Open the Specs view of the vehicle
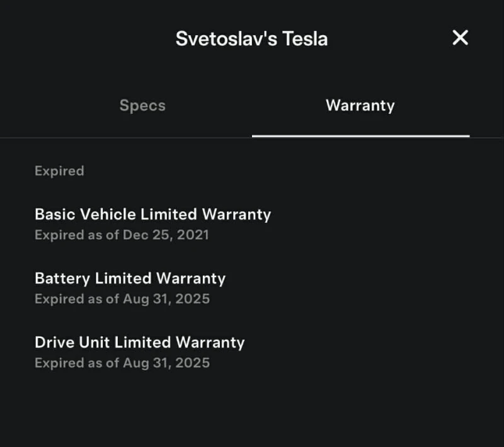The height and width of the screenshot is (447, 504). pyautogui.click(x=142, y=106)
